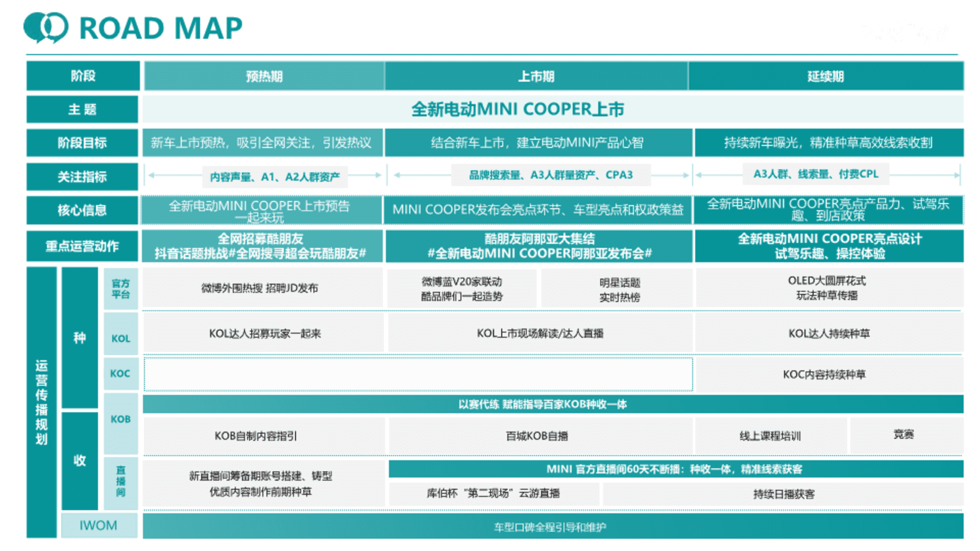This screenshot has width=980, height=551.
Task: Click the KOL row label
Action: click(121, 334)
